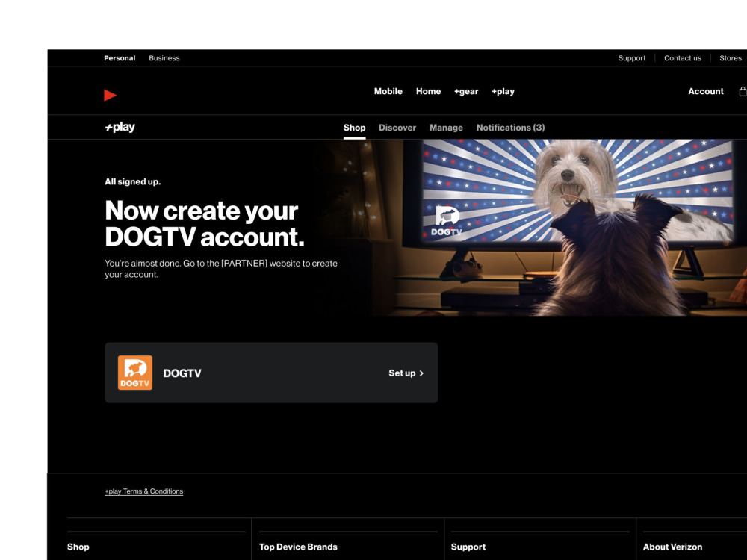Open the Account menu
Screen dimensions: 747x560
click(706, 91)
